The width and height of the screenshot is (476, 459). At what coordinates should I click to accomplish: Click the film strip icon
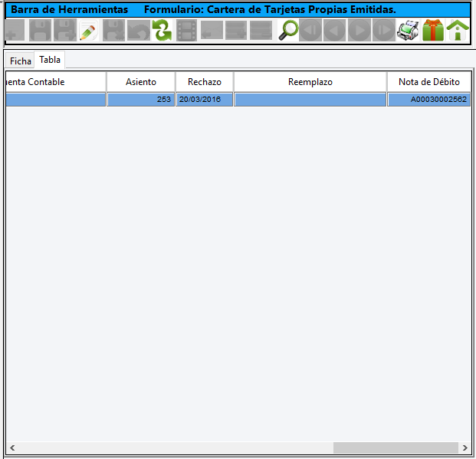(x=186, y=31)
